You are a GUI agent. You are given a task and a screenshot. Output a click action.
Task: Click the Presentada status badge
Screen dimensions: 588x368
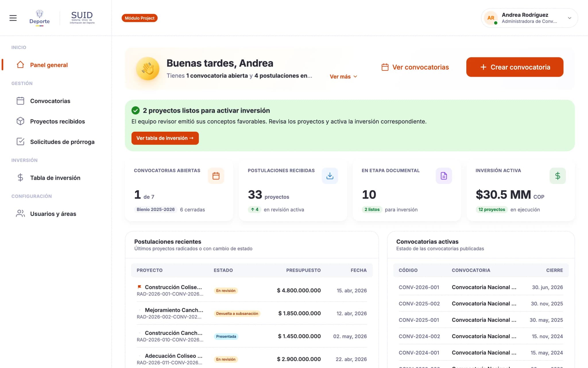tap(226, 336)
